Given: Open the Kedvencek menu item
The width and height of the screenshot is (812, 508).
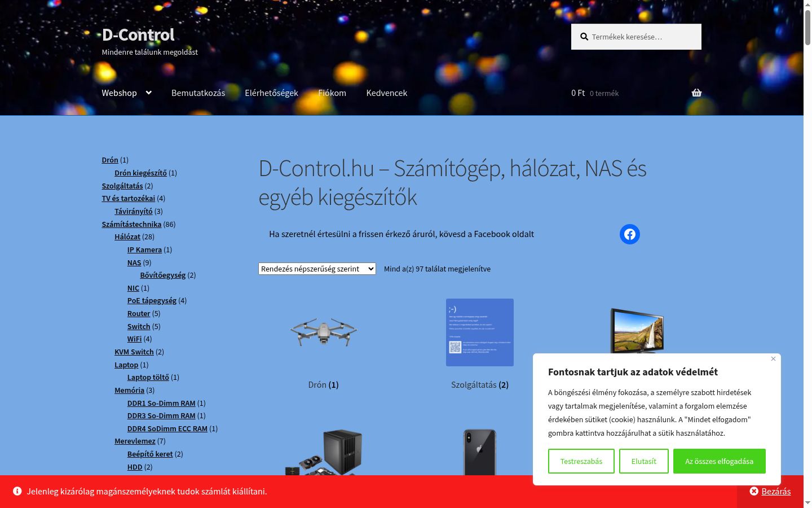Looking at the screenshot, I should [x=386, y=93].
